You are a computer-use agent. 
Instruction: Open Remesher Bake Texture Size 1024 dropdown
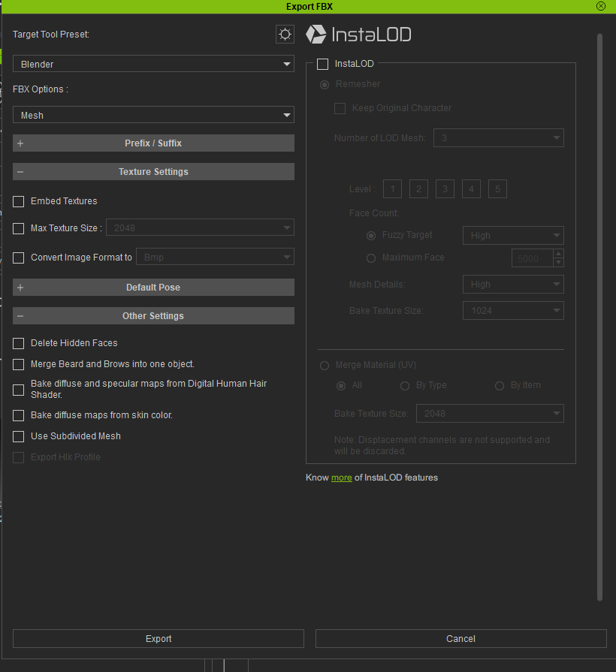coord(513,310)
